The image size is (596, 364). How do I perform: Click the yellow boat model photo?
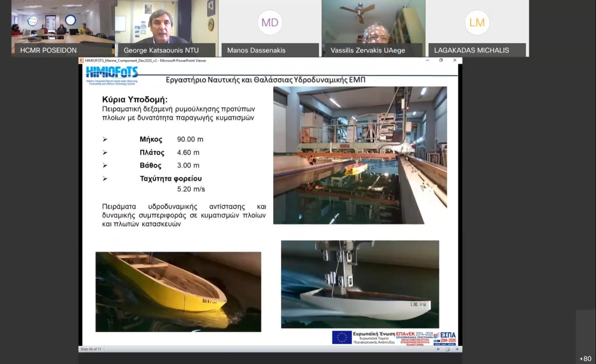coord(178,292)
